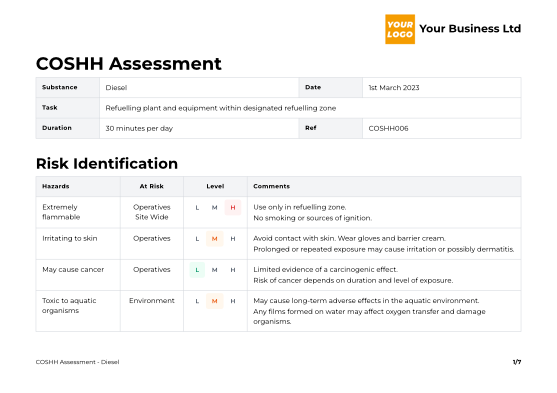This screenshot has width=557, height=393.
Task: Click the Ref label cell
Action: [330, 128]
